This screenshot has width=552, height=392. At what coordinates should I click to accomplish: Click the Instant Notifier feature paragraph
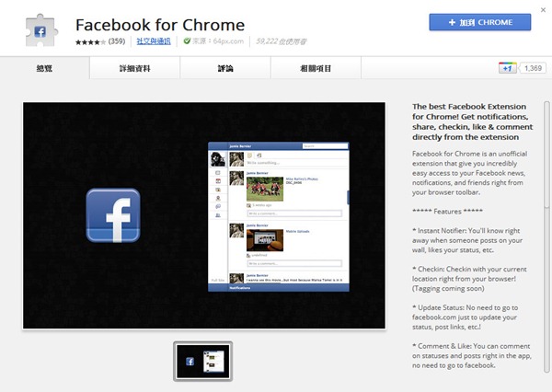467,240
